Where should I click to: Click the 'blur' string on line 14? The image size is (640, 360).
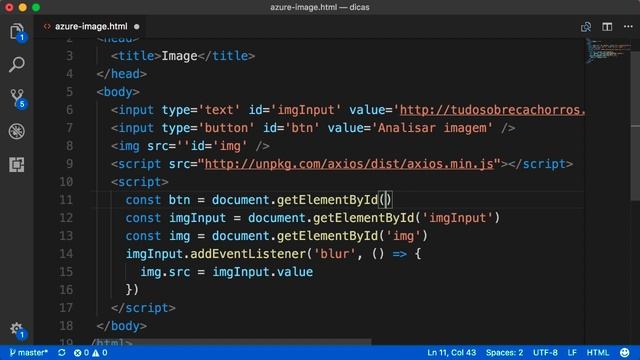click(x=335, y=254)
